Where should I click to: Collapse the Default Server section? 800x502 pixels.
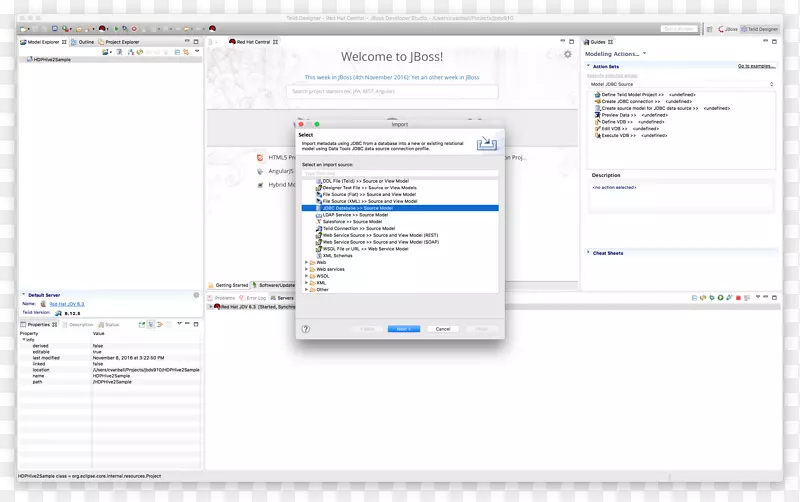click(23, 295)
